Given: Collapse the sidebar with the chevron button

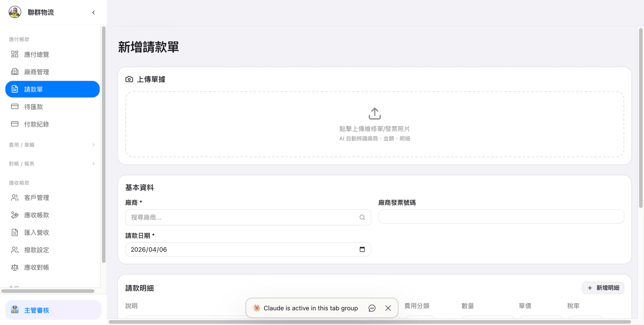Looking at the screenshot, I should click(93, 12).
